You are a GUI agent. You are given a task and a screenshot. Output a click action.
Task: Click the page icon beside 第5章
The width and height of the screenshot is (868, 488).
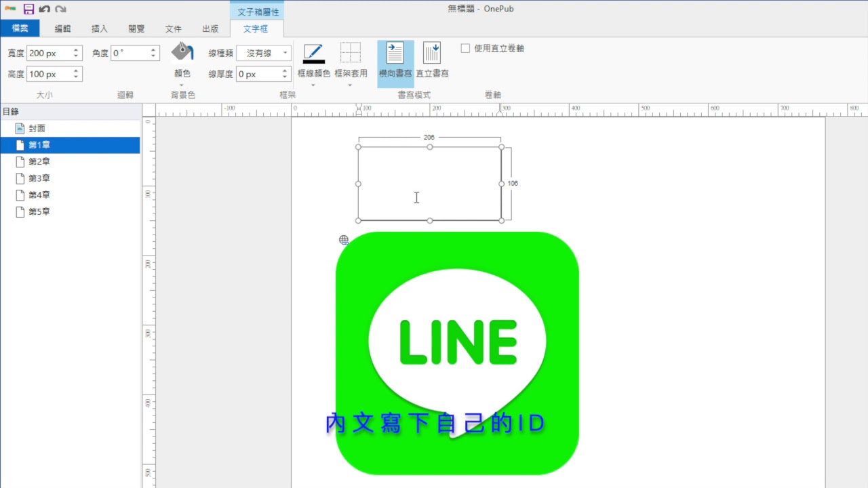click(x=20, y=211)
